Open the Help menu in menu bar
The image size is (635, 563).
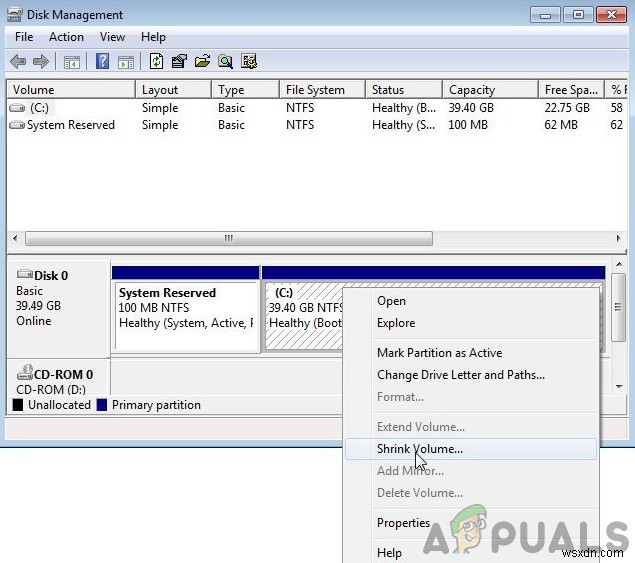[153, 37]
